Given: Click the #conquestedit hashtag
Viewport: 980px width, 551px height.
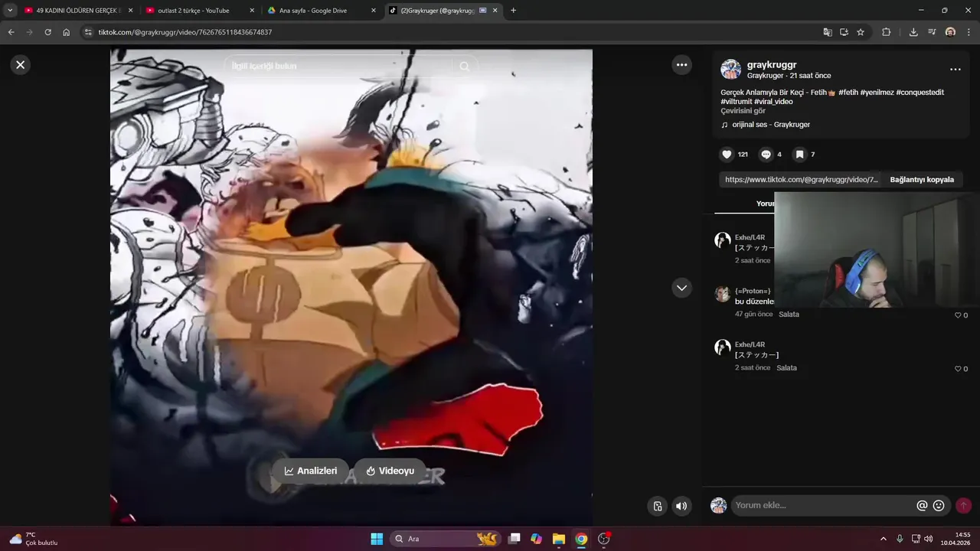Looking at the screenshot, I should coord(920,93).
